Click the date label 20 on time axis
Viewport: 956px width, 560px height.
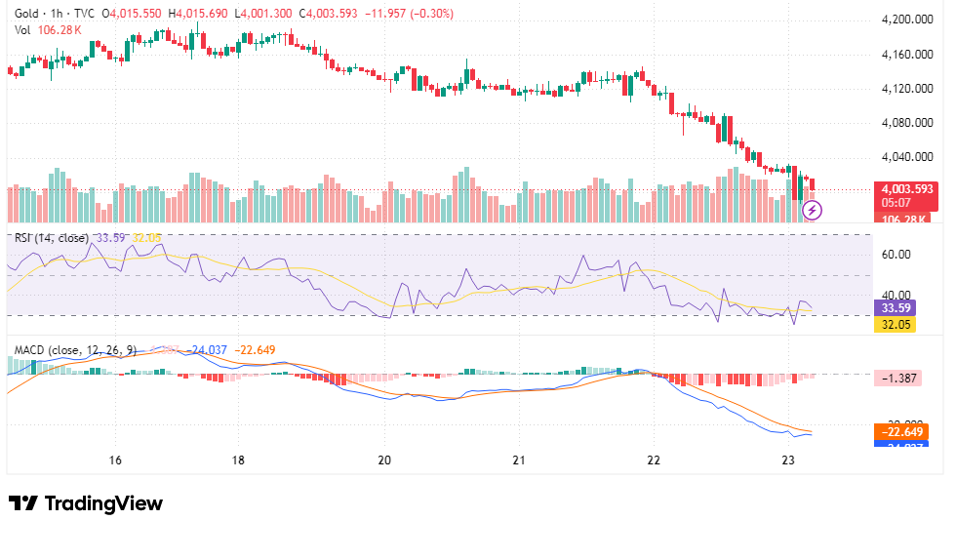point(384,460)
